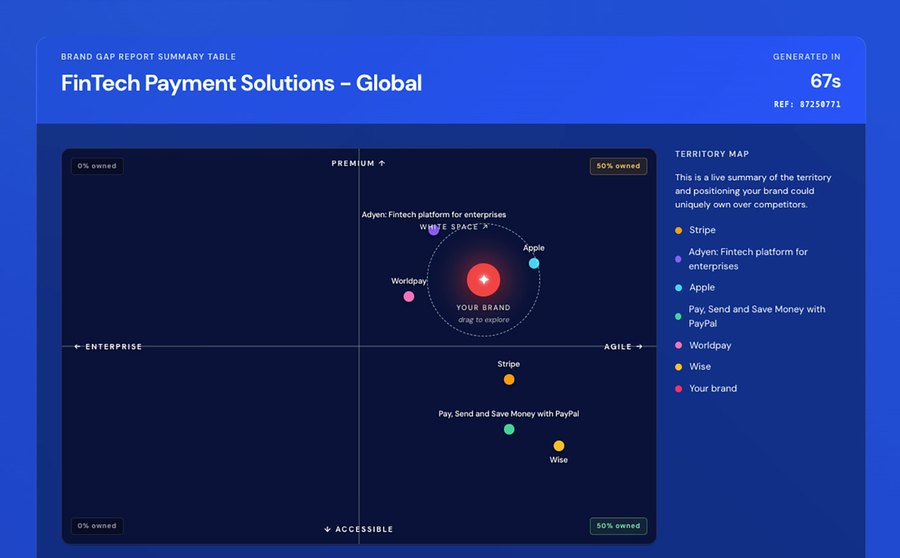Click the Stripe label on the map
The image size is (900, 558).
click(509, 364)
